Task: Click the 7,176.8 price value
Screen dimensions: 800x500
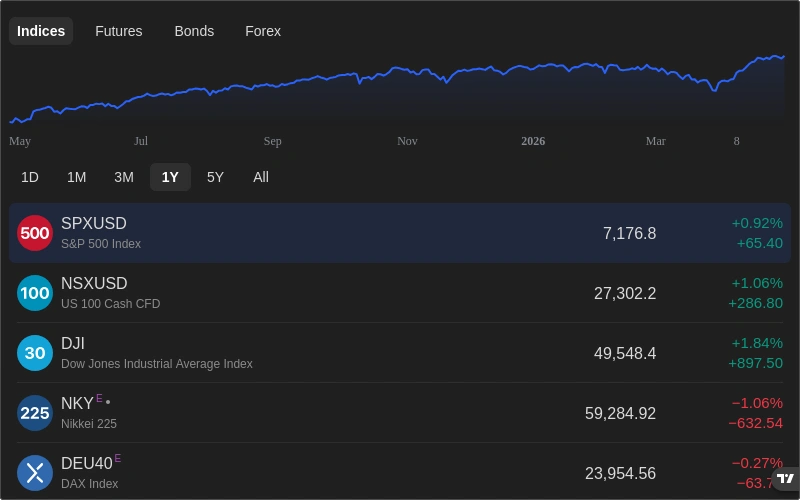Action: 630,233
